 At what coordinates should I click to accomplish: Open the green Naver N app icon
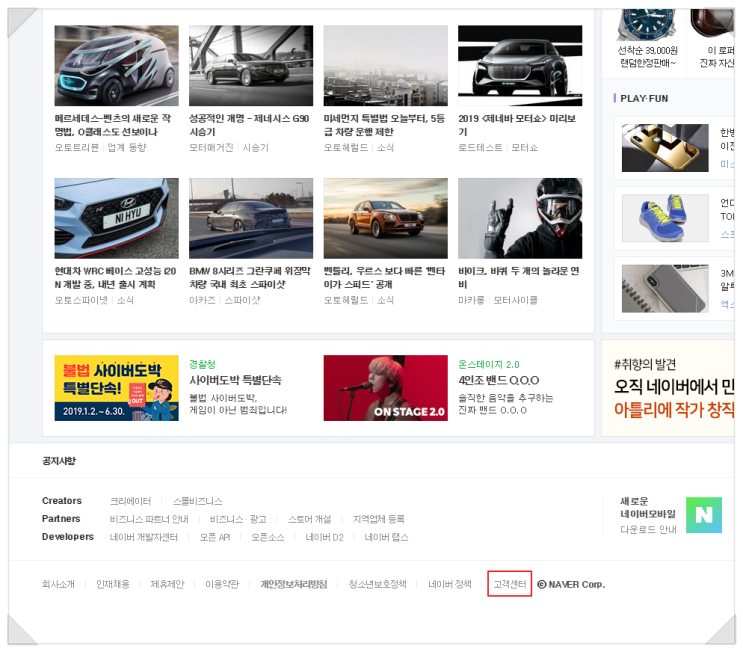tap(704, 515)
